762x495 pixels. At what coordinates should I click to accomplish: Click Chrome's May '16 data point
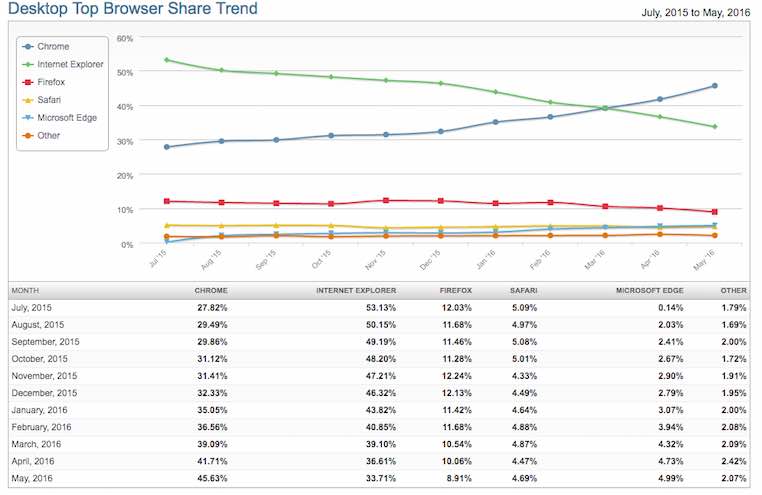click(714, 86)
